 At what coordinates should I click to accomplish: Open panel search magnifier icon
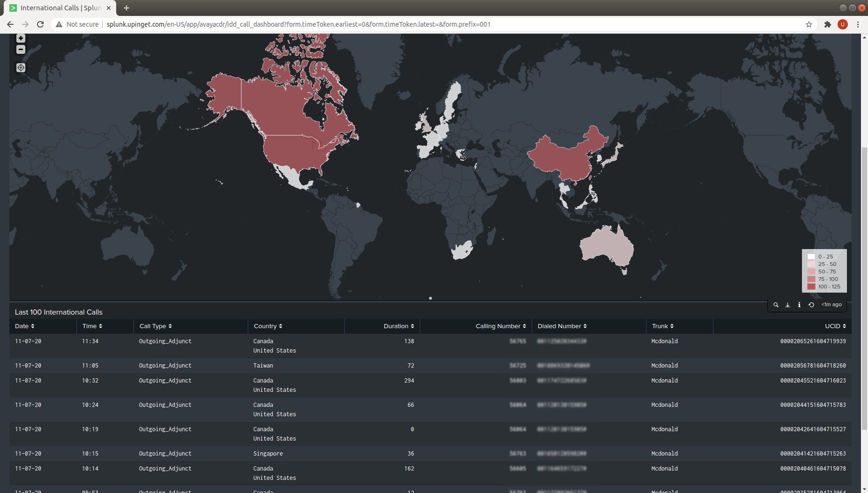pos(776,305)
